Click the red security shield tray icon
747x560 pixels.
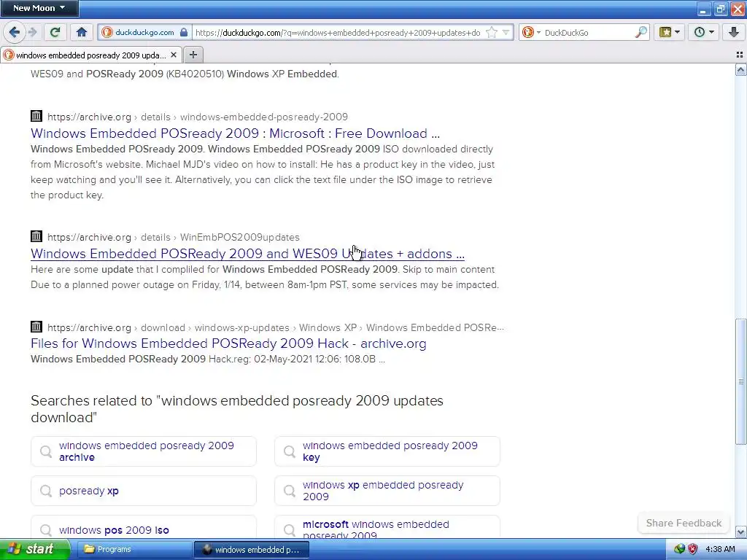coord(693,550)
